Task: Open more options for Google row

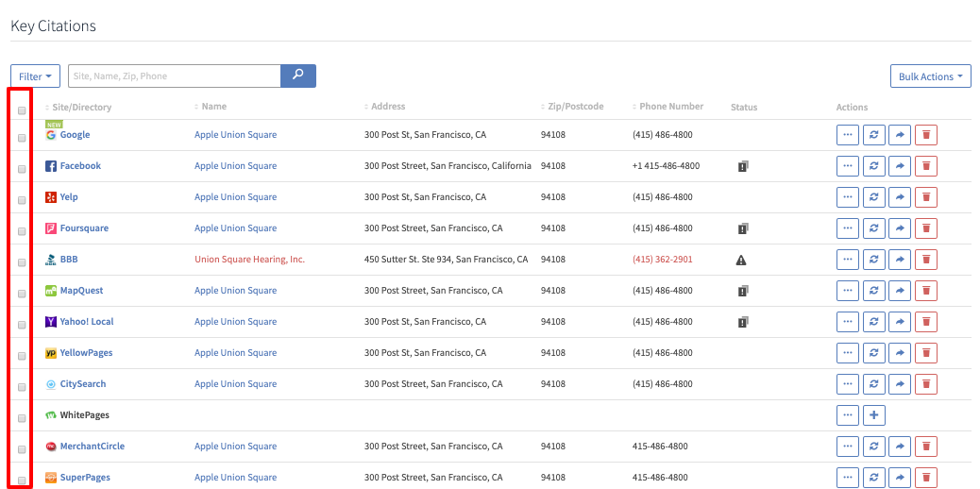Action: click(x=848, y=135)
